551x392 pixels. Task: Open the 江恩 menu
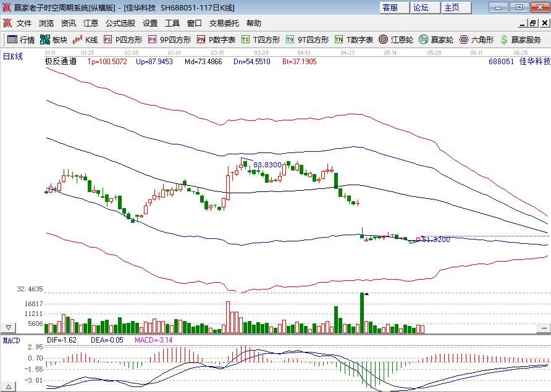91,23
